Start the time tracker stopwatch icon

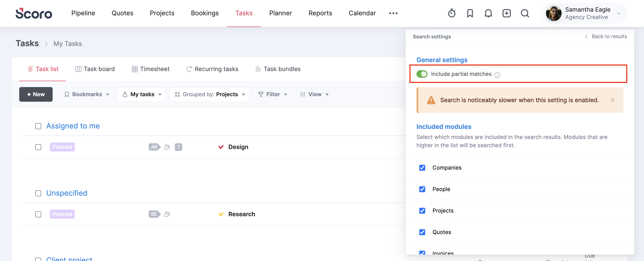tap(452, 13)
